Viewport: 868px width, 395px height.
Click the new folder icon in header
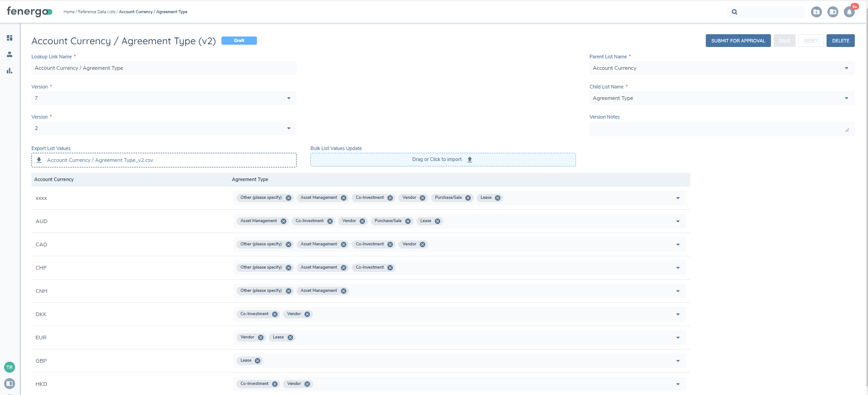tap(817, 12)
